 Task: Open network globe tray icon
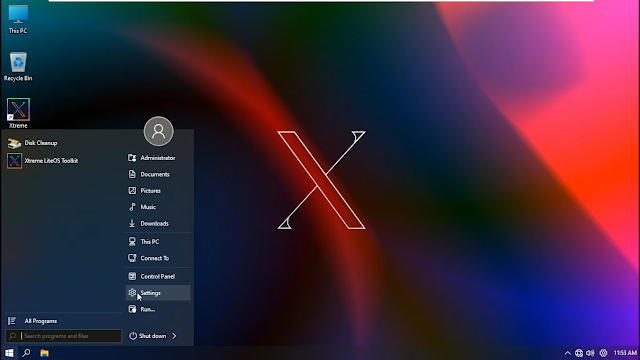coord(579,353)
